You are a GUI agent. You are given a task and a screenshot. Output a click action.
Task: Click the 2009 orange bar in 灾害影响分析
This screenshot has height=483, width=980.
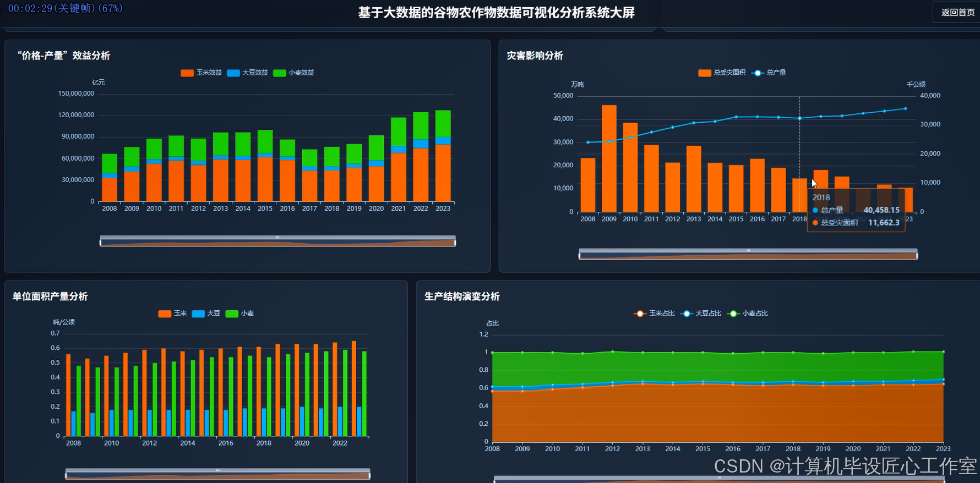coord(609,158)
